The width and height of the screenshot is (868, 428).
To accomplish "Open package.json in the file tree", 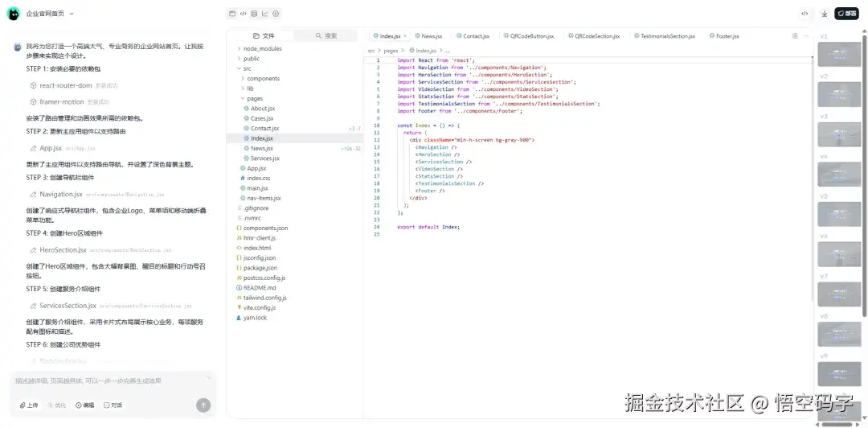I will (260, 269).
